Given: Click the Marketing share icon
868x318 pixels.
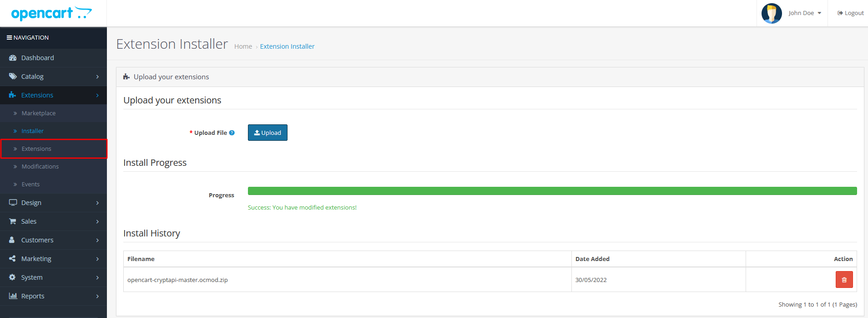Looking at the screenshot, I should pyautogui.click(x=13, y=259).
